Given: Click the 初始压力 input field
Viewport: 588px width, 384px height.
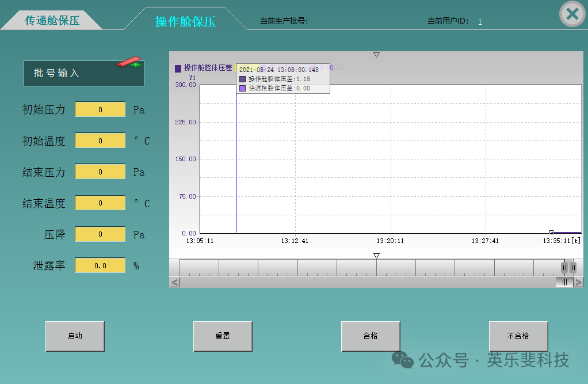Looking at the screenshot, I should [100, 109].
